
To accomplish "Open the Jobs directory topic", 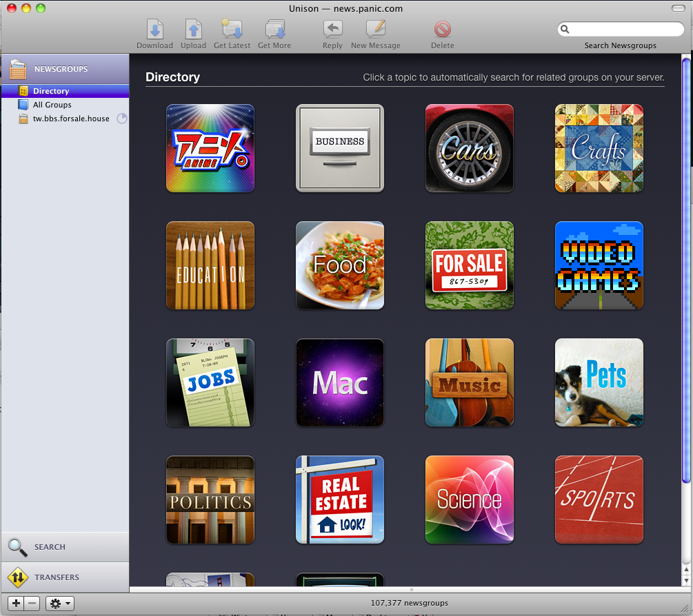I will click(x=210, y=382).
